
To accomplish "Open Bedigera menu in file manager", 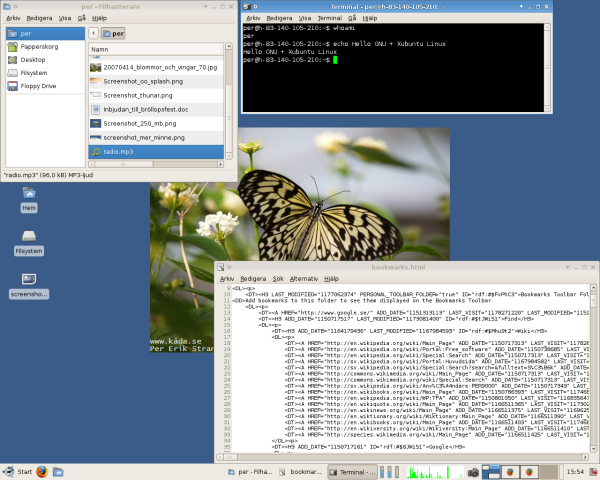I will (x=39, y=18).
